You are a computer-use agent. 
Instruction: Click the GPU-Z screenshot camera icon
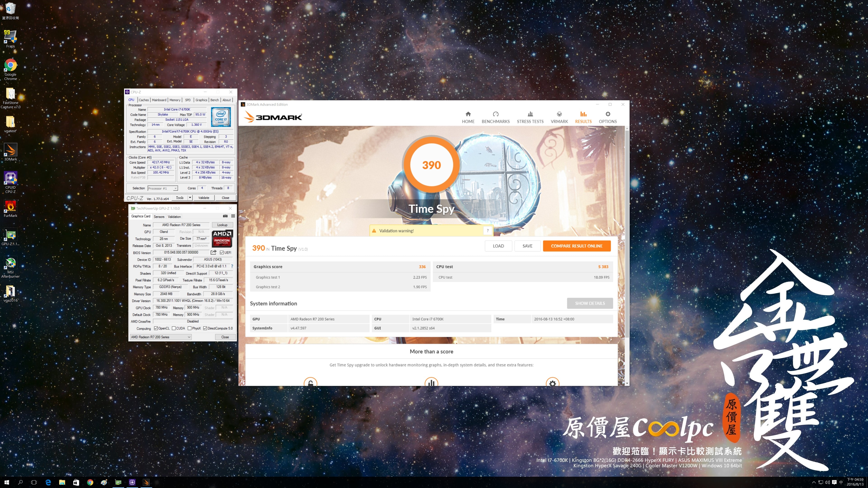pyautogui.click(x=225, y=216)
